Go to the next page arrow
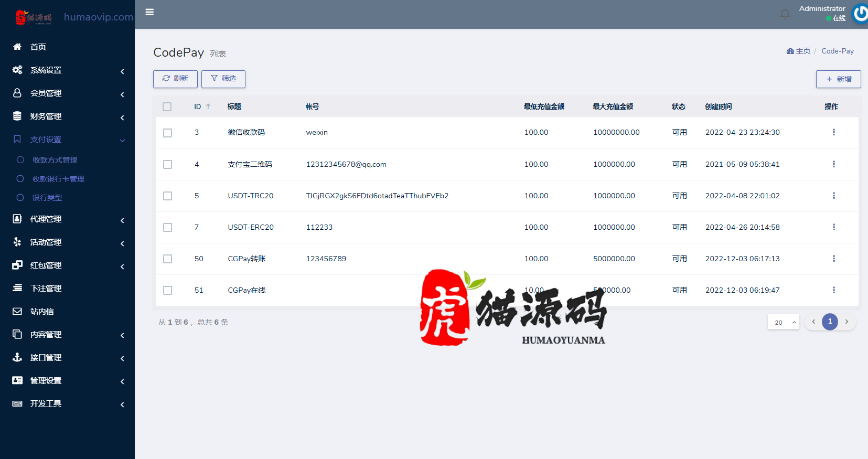 [846, 322]
